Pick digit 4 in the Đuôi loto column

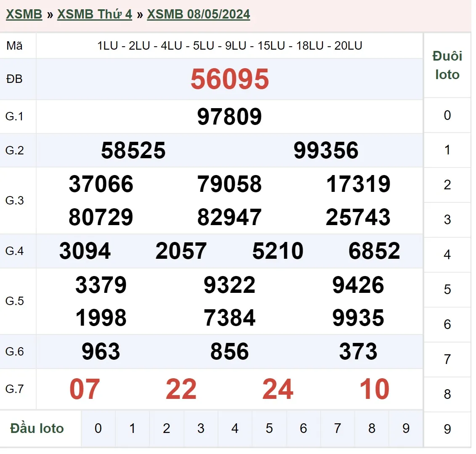447,255
